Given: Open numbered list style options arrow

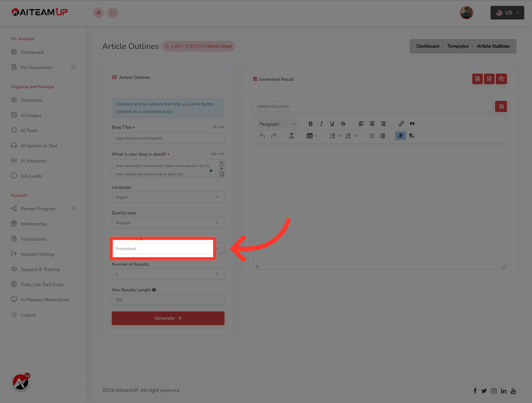Looking at the screenshot, I should point(356,136).
